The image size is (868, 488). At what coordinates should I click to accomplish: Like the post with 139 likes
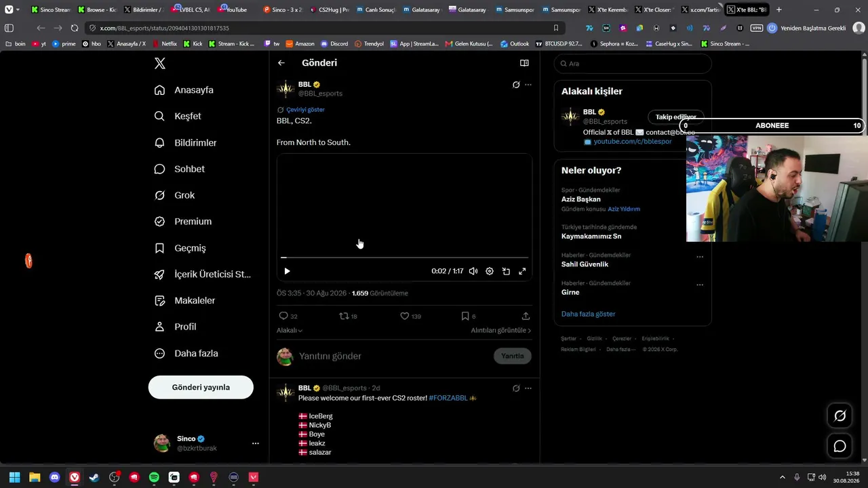tap(410, 316)
